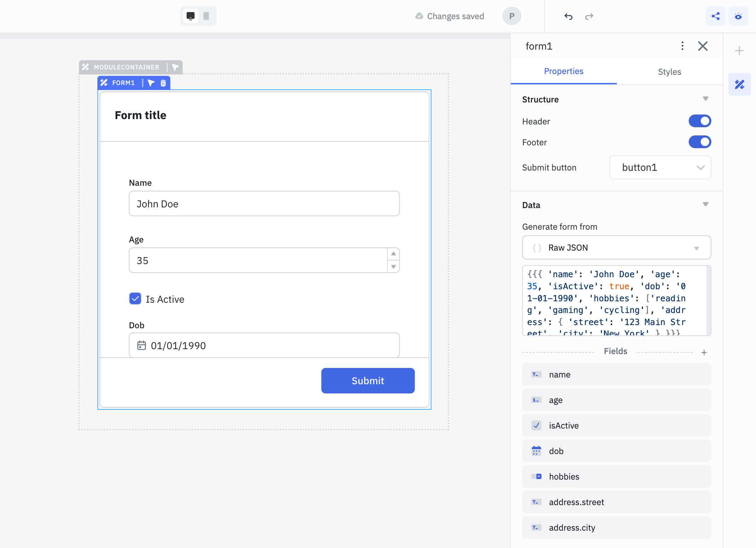Open the Submit button dropdown showing button1
The image size is (756, 548).
point(659,167)
